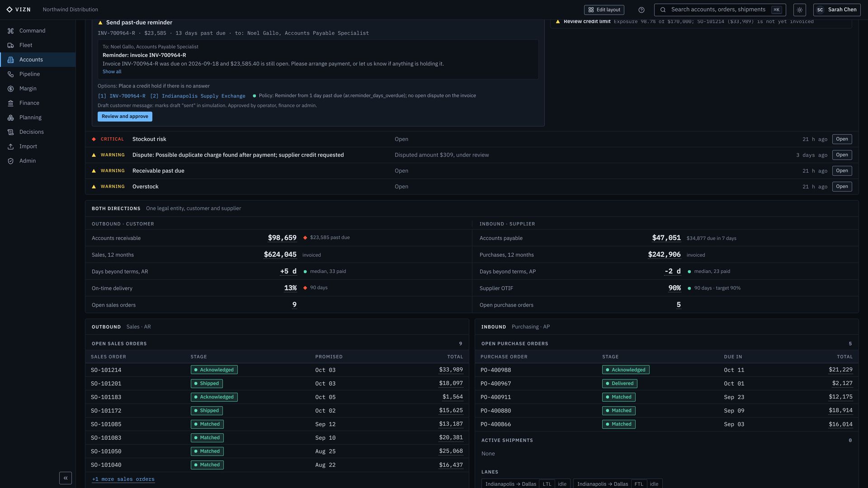Click the Supplier OTIF 90% value
Viewport: 868px width, 488px height.
(x=675, y=288)
